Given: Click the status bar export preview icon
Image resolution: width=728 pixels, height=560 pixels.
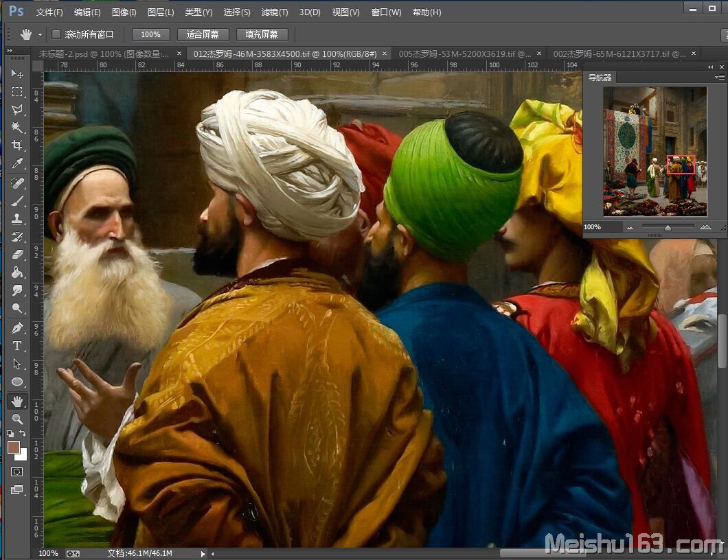Looking at the screenshot, I should tap(73, 554).
